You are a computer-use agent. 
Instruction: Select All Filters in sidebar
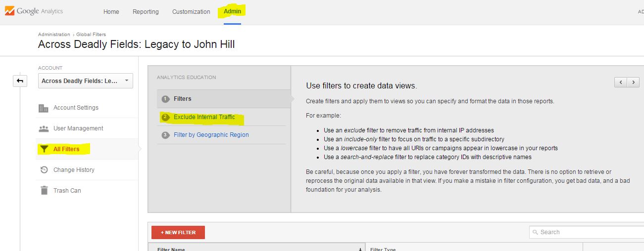[66, 149]
